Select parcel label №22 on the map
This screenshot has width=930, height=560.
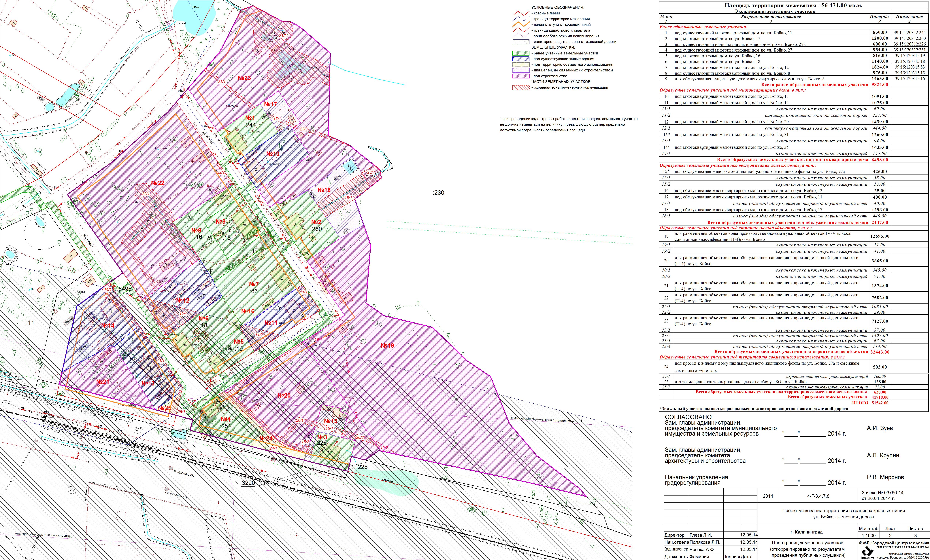coord(158,183)
